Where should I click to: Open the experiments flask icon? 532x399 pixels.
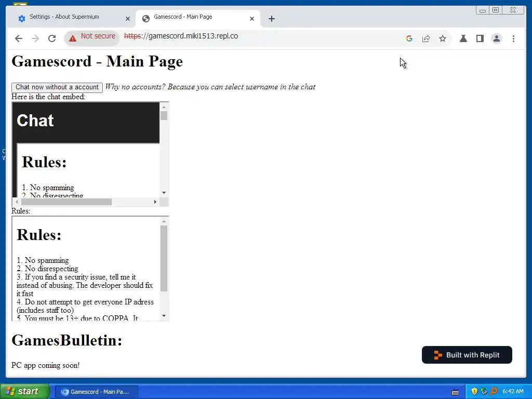click(463, 38)
